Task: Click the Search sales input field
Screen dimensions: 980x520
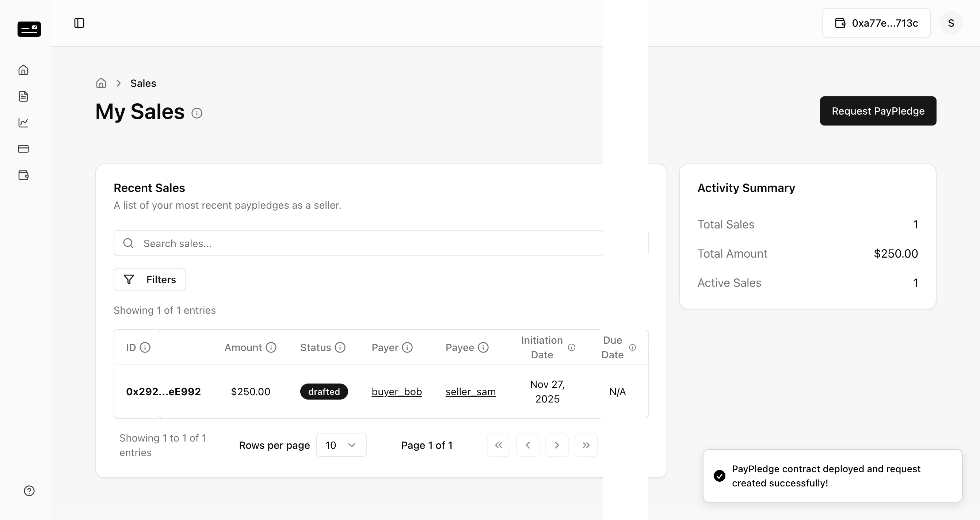Action: (x=381, y=243)
